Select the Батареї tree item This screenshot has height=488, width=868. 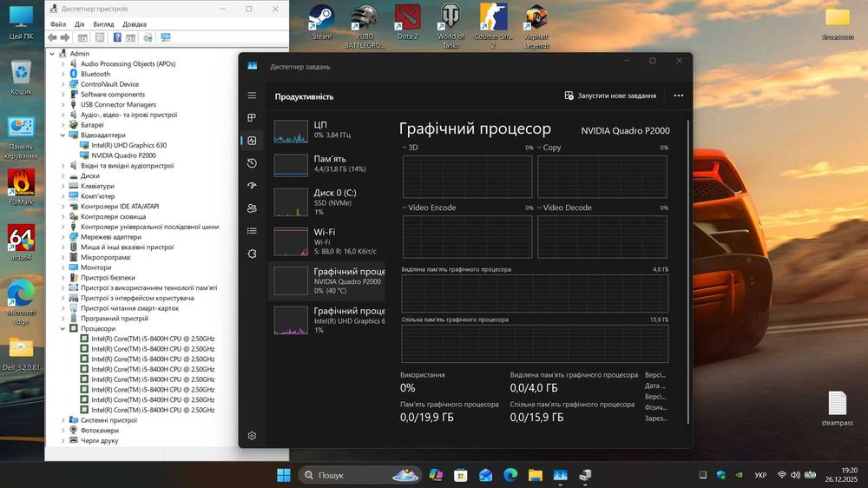pos(92,125)
